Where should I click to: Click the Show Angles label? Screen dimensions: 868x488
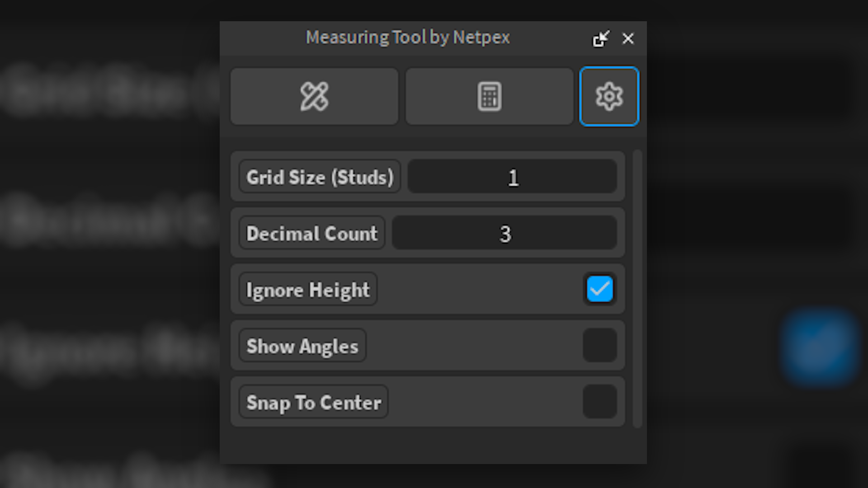click(x=302, y=346)
